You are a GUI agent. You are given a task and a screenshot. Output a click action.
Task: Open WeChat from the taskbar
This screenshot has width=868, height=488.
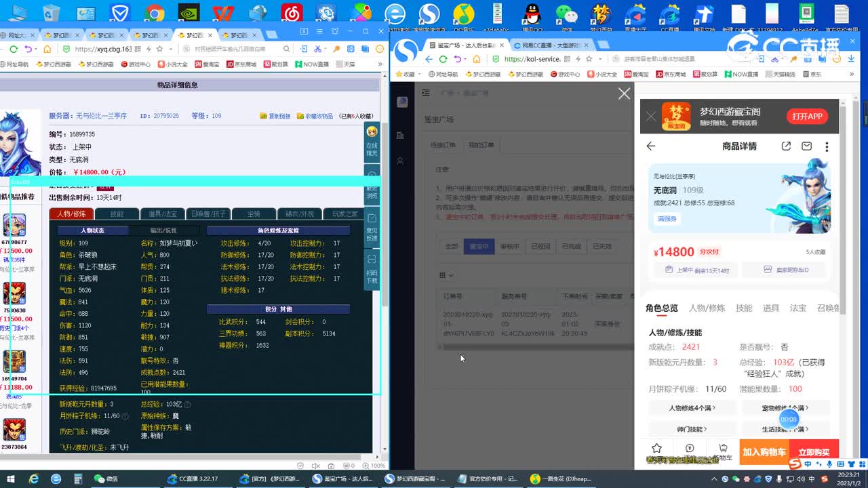pos(105,479)
